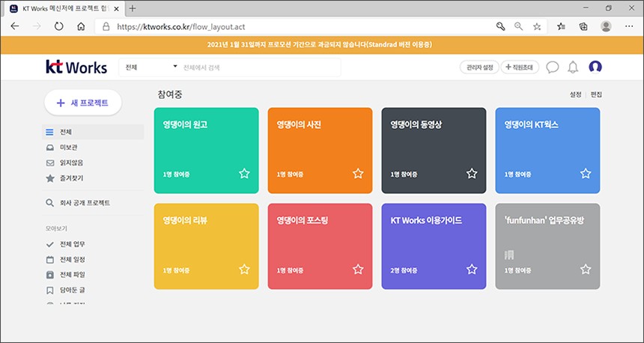The height and width of the screenshot is (343, 644).
Task: Open the browser favorites list icon
Action: [x=561, y=27]
